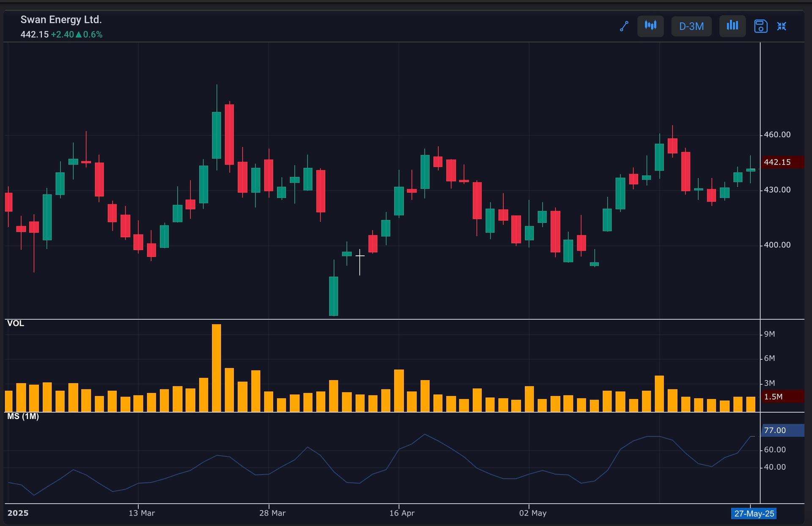Click the +2.40 0.6% change value

coord(77,35)
